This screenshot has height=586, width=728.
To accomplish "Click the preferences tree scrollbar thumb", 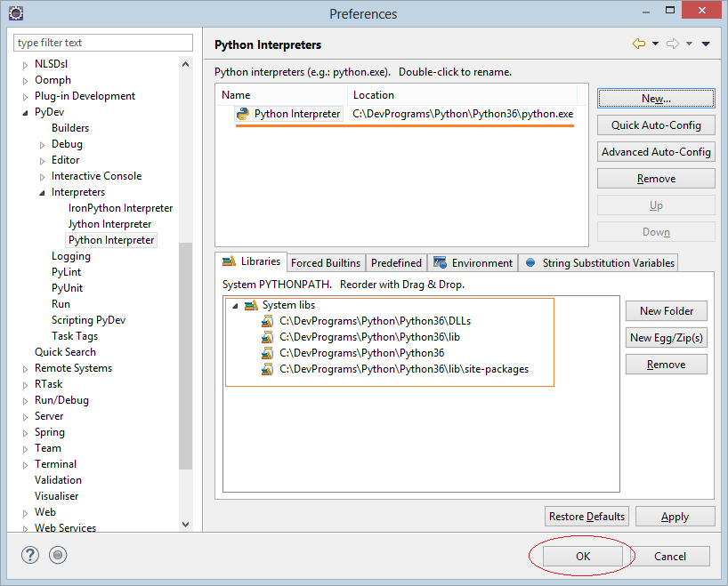I will point(185,356).
